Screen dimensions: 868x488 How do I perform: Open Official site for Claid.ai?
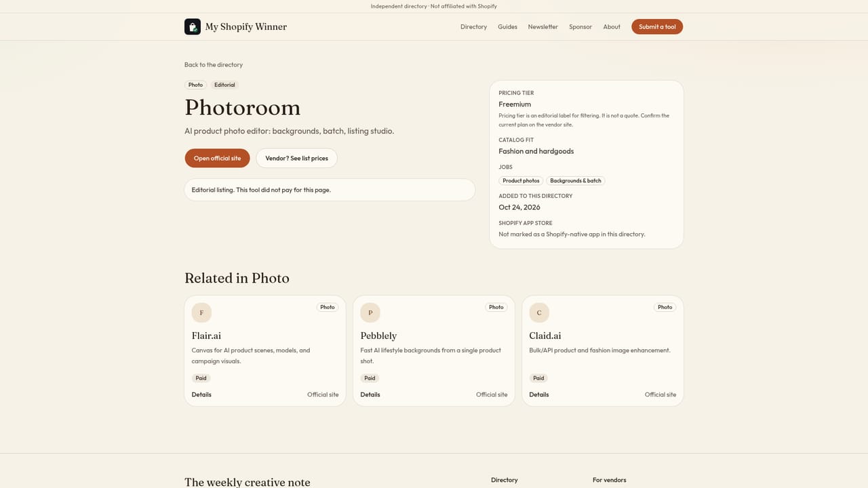(x=660, y=394)
